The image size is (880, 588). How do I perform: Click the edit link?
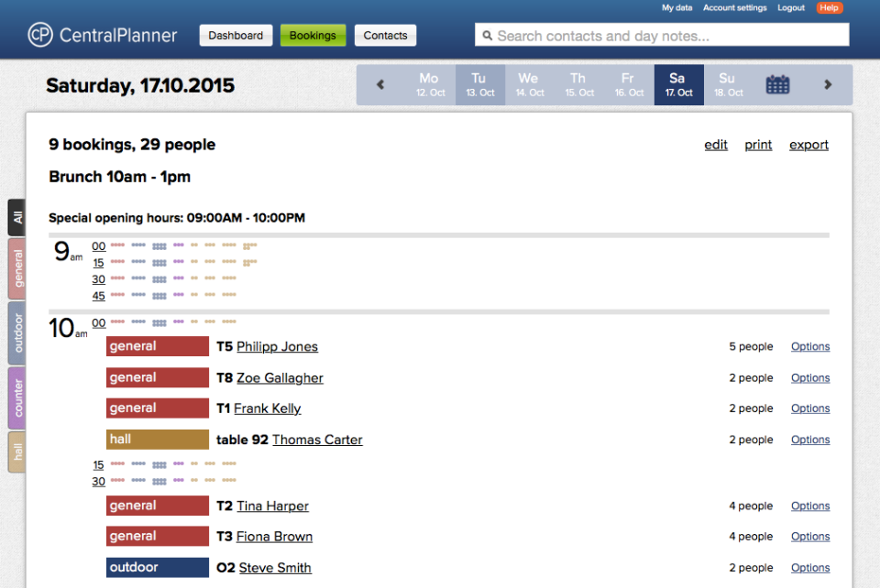[716, 145]
